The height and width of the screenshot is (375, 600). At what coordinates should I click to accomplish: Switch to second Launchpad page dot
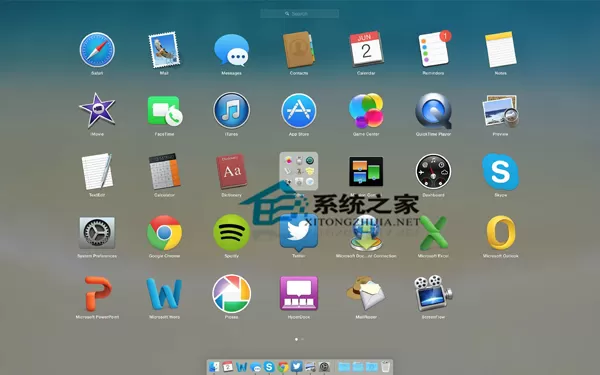pyautogui.click(x=303, y=339)
